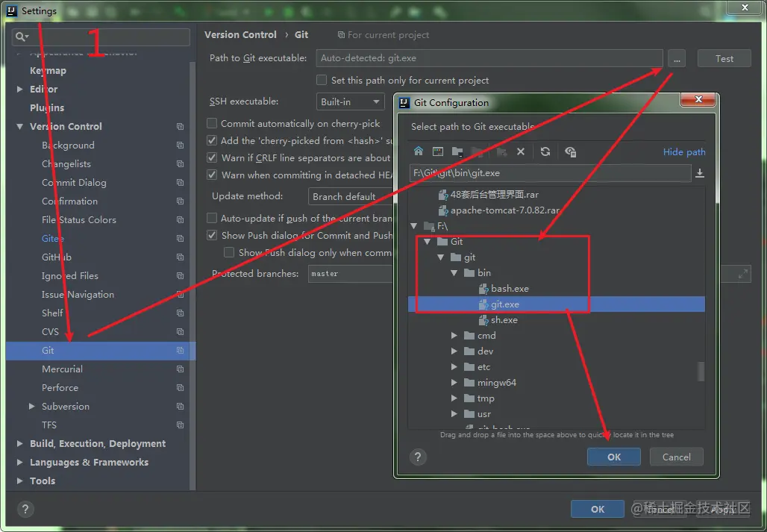Click the 'Hide path' link

(684, 152)
